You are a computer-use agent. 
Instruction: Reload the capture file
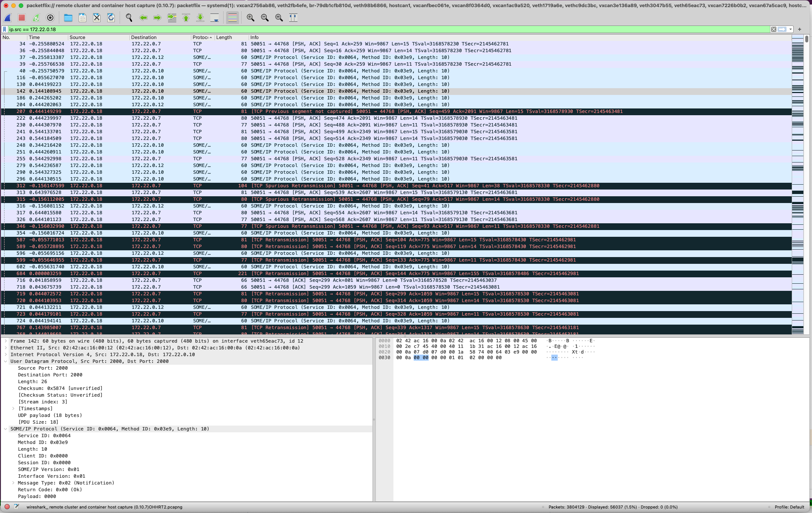[111, 18]
